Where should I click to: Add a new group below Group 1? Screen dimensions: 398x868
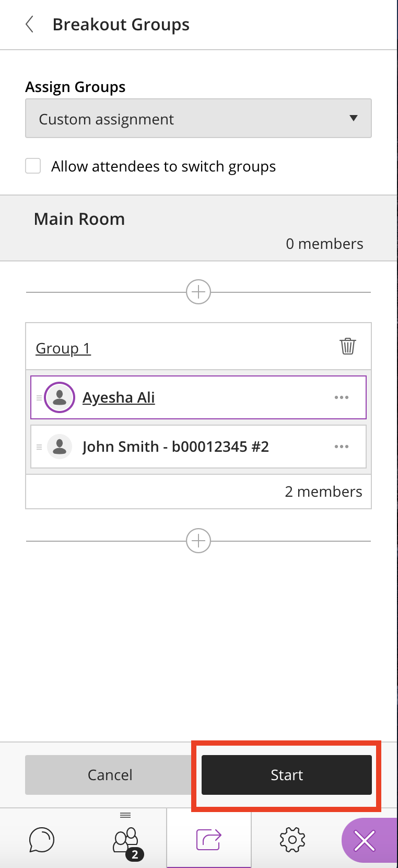[198, 541]
